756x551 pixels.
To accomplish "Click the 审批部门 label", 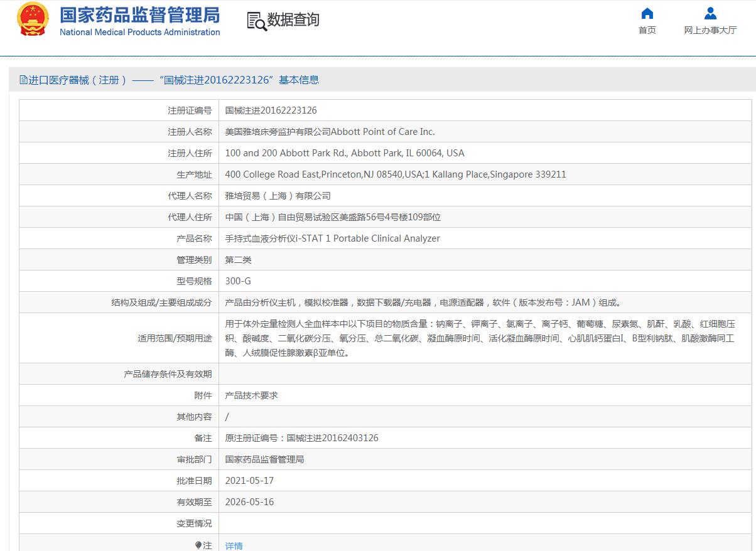I will [x=194, y=459].
